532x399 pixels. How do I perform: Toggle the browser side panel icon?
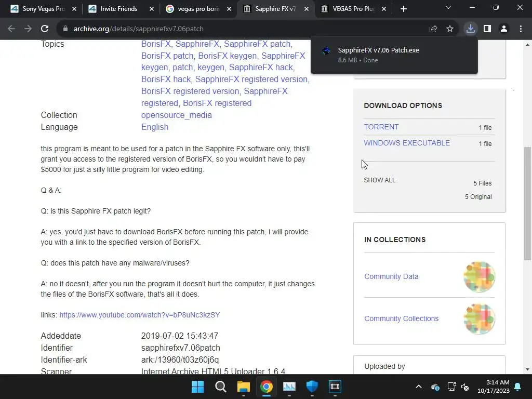click(487, 29)
